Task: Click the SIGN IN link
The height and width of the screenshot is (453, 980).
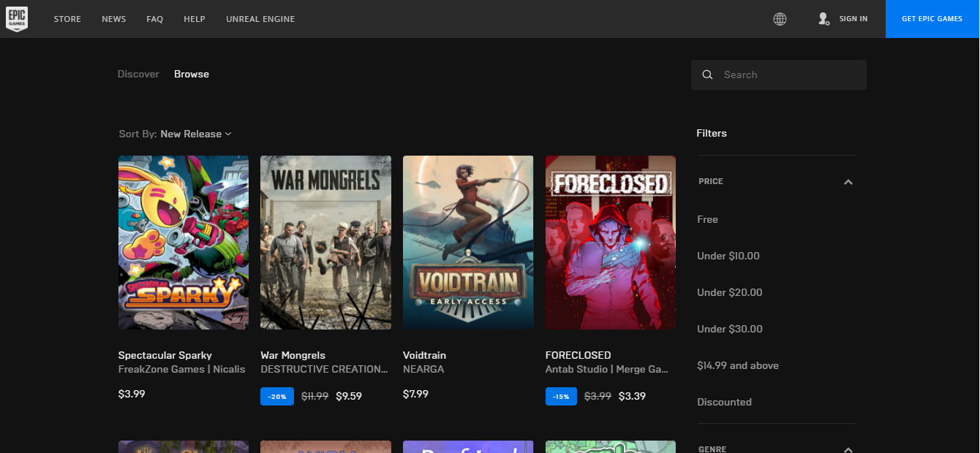Action: click(853, 19)
